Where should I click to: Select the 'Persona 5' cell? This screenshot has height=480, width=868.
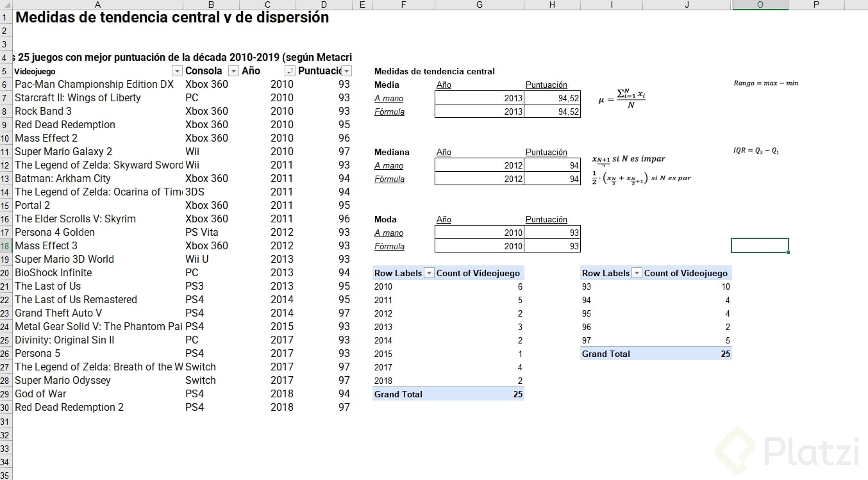pos(97,353)
